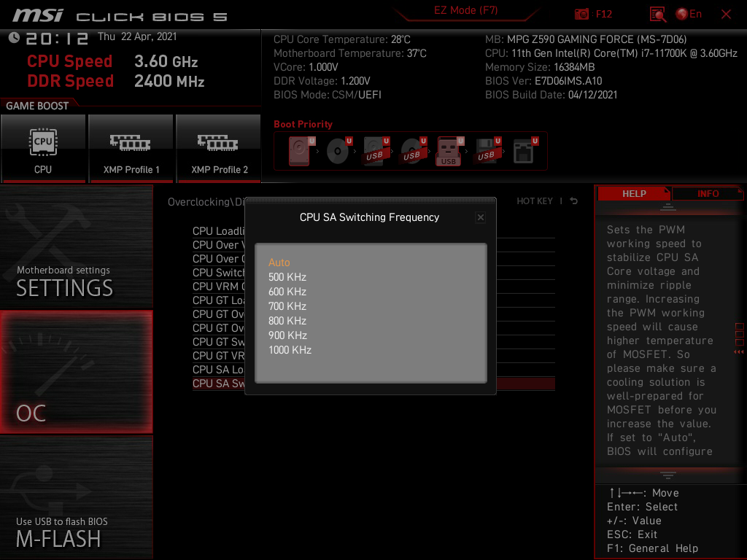
Task: Choose 800 KHz switching frequency option
Action: coord(287,321)
